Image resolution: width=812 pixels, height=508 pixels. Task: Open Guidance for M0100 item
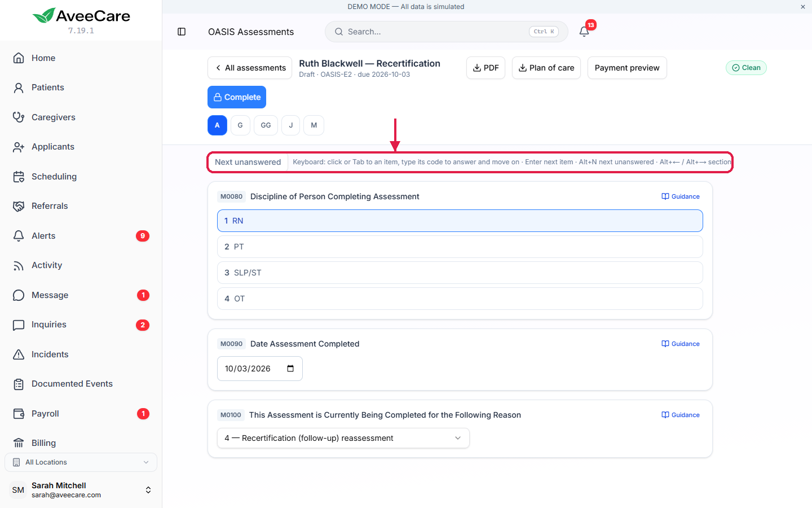pyautogui.click(x=681, y=415)
